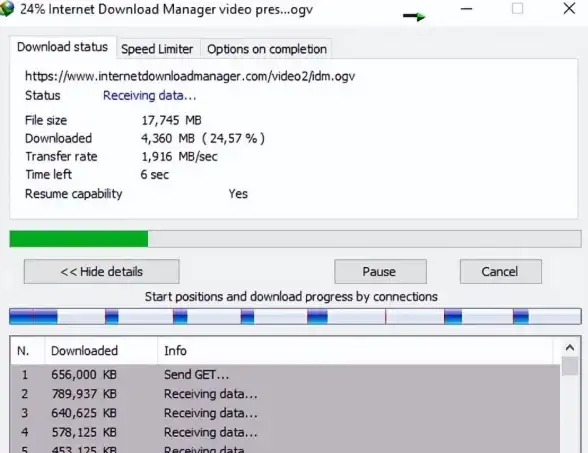Click the downloaded value 4,360 MB
Viewport: 588px width, 453px height.
[168, 138]
